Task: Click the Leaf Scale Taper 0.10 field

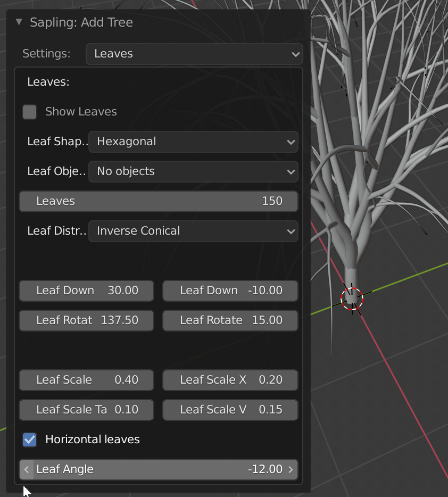Action: pyautogui.click(x=87, y=410)
